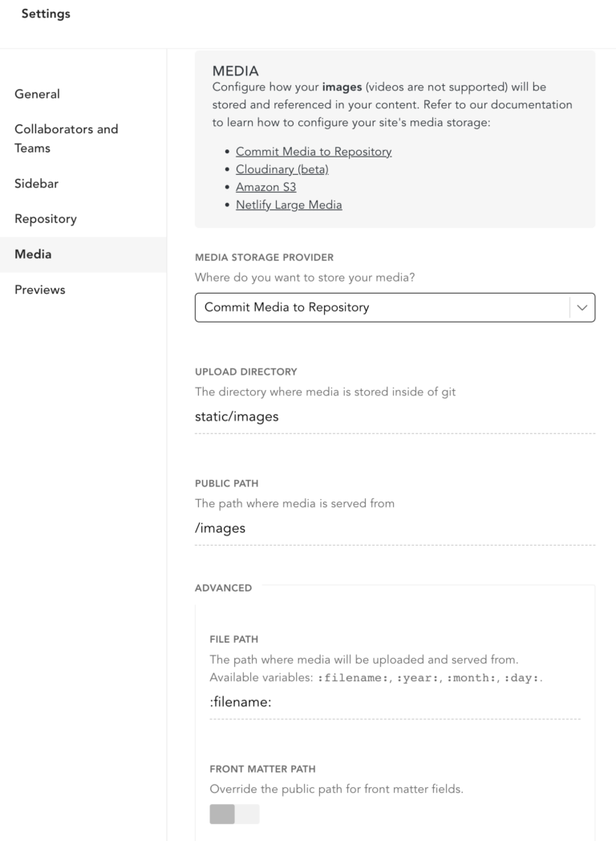Open Commit Media to Repository documentation link
The image size is (616, 841).
314,152
